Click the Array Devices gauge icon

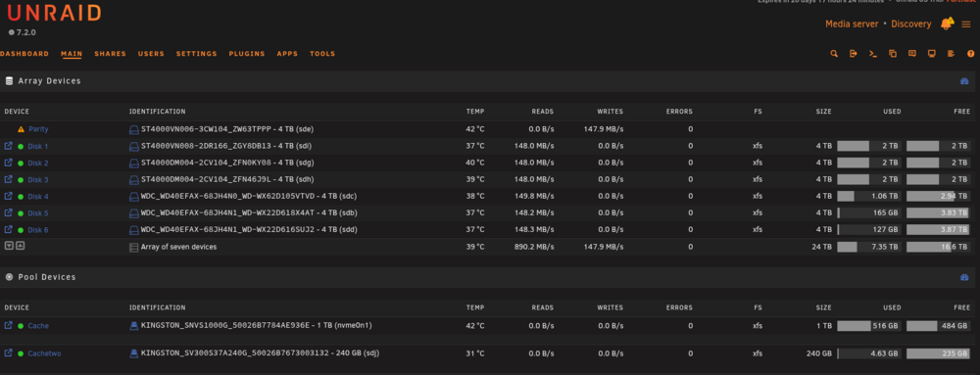963,81
